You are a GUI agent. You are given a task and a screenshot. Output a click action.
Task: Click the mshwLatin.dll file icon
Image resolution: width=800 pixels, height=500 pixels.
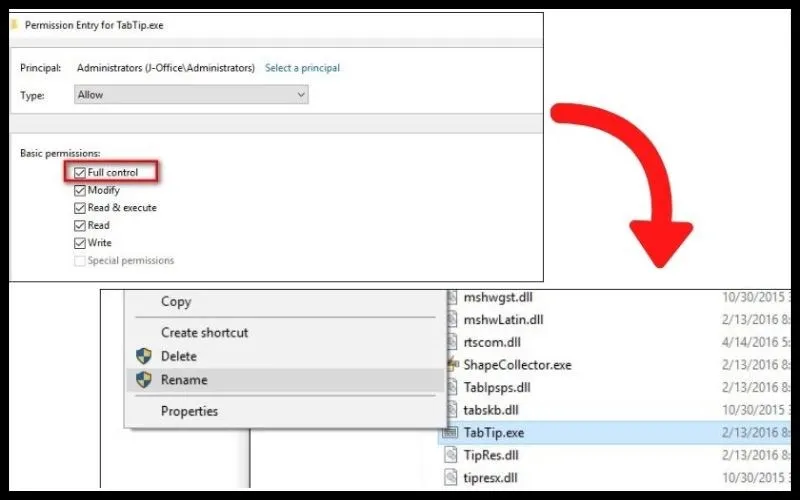(x=451, y=320)
